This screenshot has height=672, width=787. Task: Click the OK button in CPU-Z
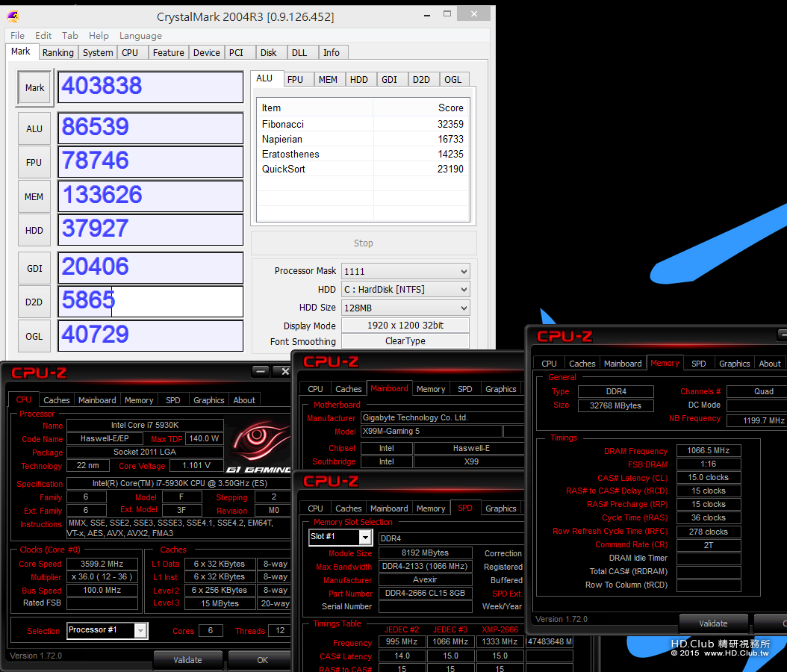(x=262, y=660)
